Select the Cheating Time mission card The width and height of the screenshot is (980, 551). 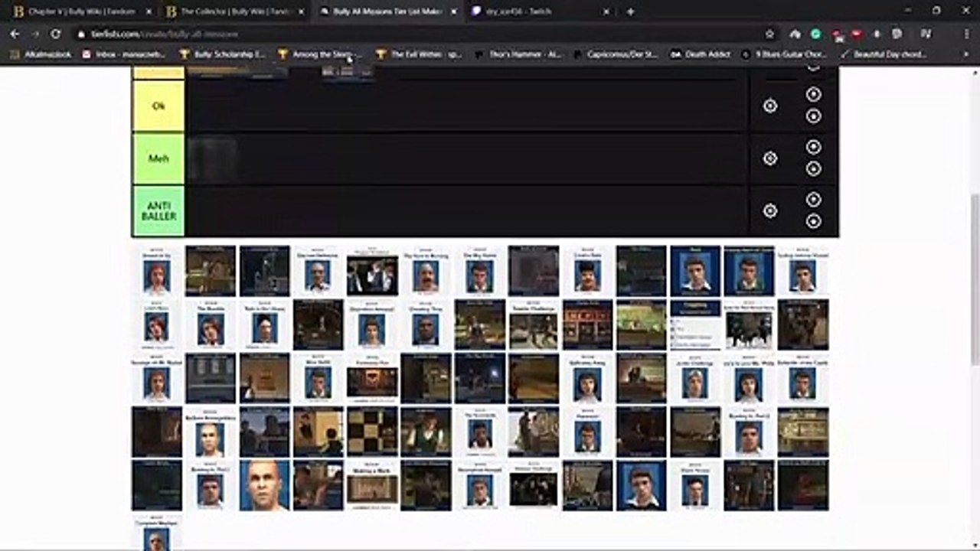point(426,324)
